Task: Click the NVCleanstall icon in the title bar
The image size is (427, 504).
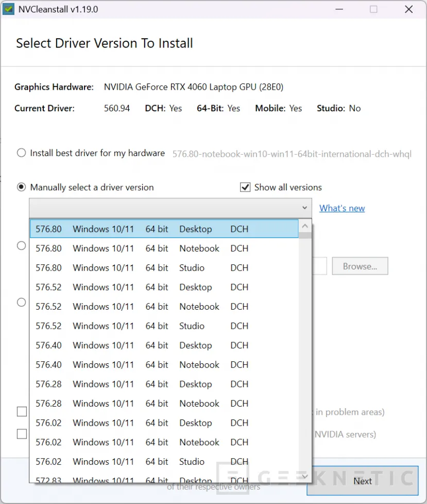Action: click(x=8, y=9)
